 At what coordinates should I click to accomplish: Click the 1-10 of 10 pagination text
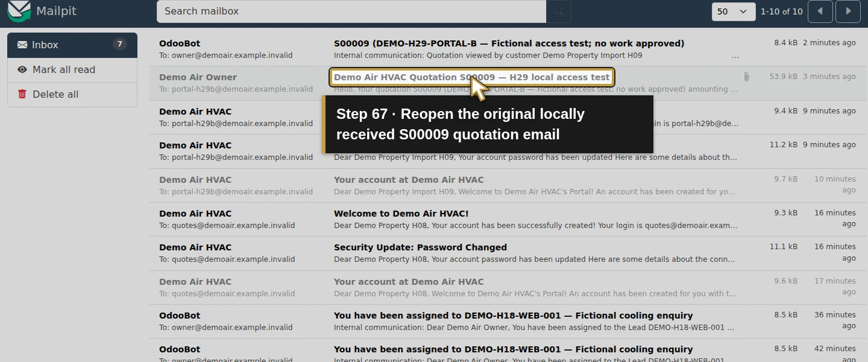782,11
